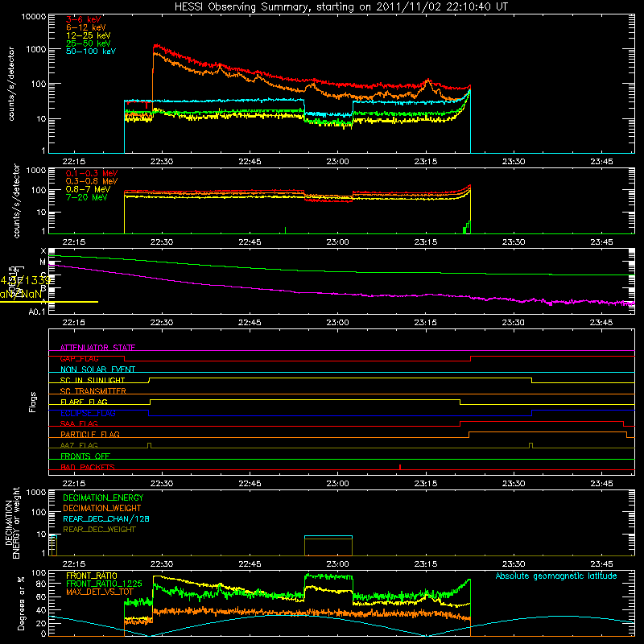Viewport: 644px width, 644px height.
Task: Click the DECIMATION_WEIGHT legend entry
Action: point(102,508)
